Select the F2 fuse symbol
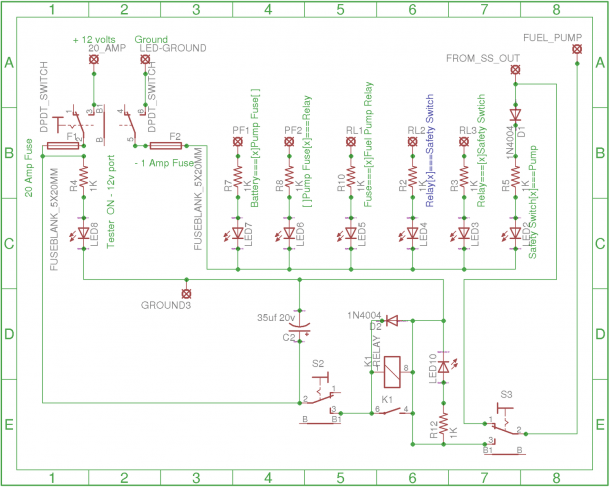 [166, 146]
